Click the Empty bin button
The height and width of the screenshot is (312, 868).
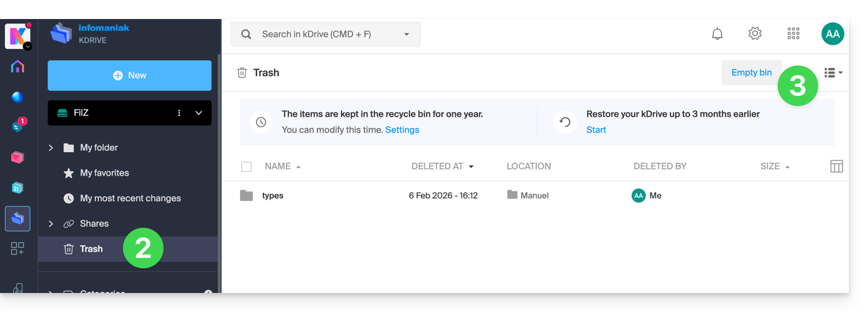point(751,73)
